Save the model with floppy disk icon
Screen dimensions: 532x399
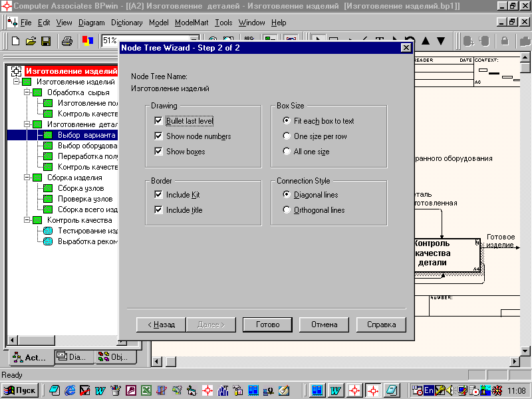coord(45,41)
